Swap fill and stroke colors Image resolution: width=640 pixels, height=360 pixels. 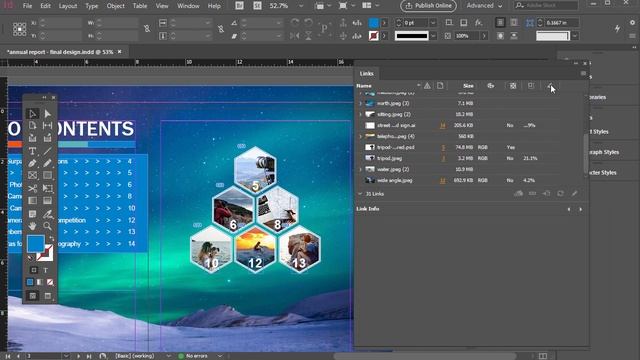pyautogui.click(x=51, y=238)
